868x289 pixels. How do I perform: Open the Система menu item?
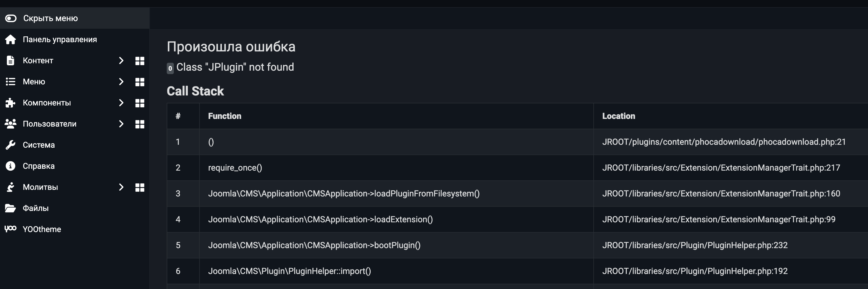tap(39, 145)
